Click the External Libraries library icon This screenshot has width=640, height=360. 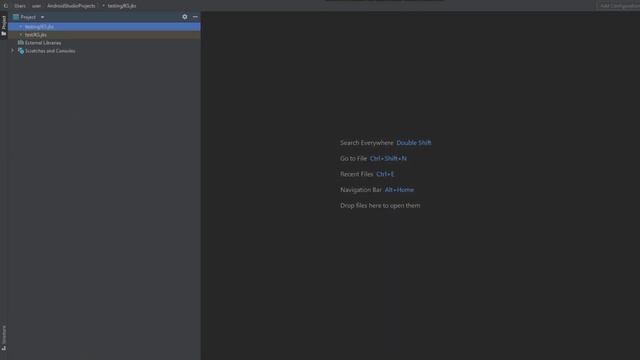(x=20, y=42)
